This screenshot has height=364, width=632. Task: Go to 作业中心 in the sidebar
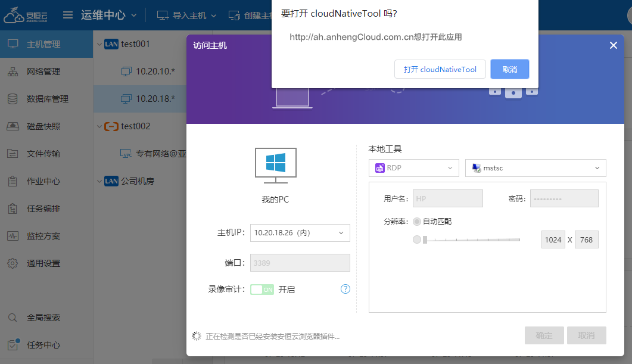pos(46,181)
